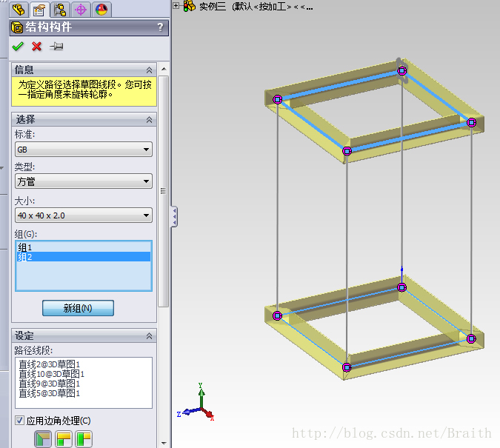500x448 pixels.
Task: Confirm structural member with green checkmark
Action: tap(18, 47)
